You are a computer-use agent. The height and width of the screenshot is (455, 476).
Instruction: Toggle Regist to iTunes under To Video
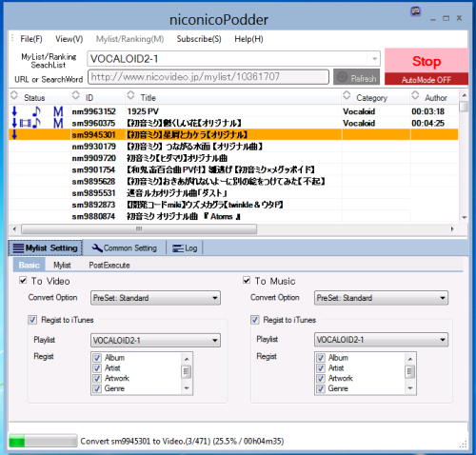(32, 320)
